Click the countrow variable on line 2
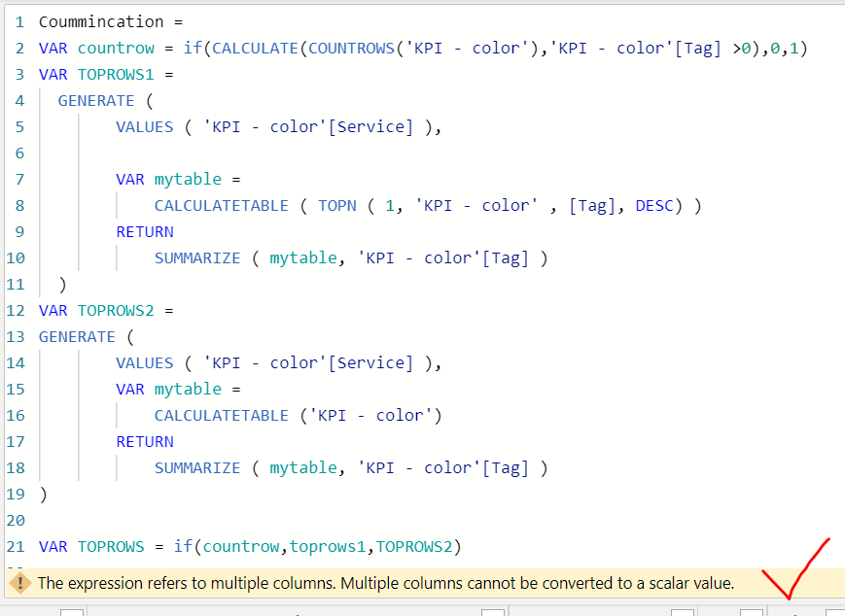This screenshot has height=616, width=845. [x=116, y=48]
